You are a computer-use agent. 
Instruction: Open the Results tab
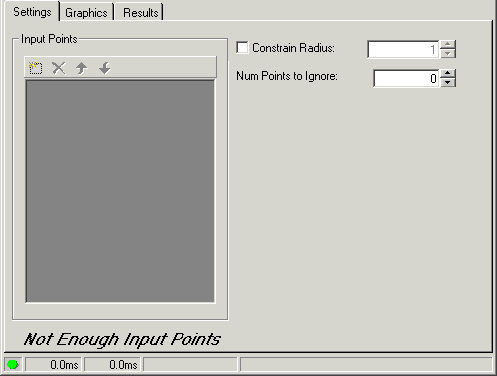pyautogui.click(x=140, y=13)
